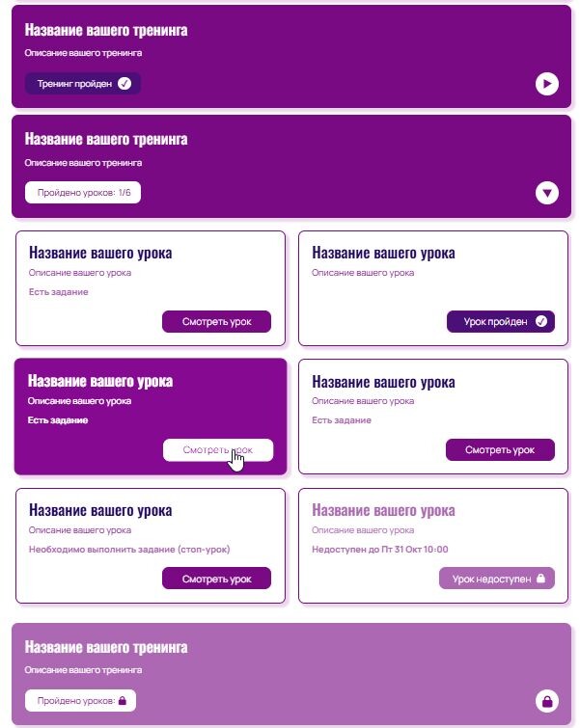Click the 'Недоступен до Пт 31 Окт 10:00' notice

click(380, 550)
